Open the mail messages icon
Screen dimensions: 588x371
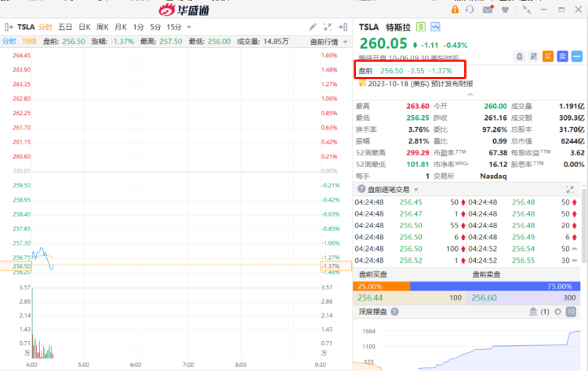pyautogui.click(x=488, y=9)
